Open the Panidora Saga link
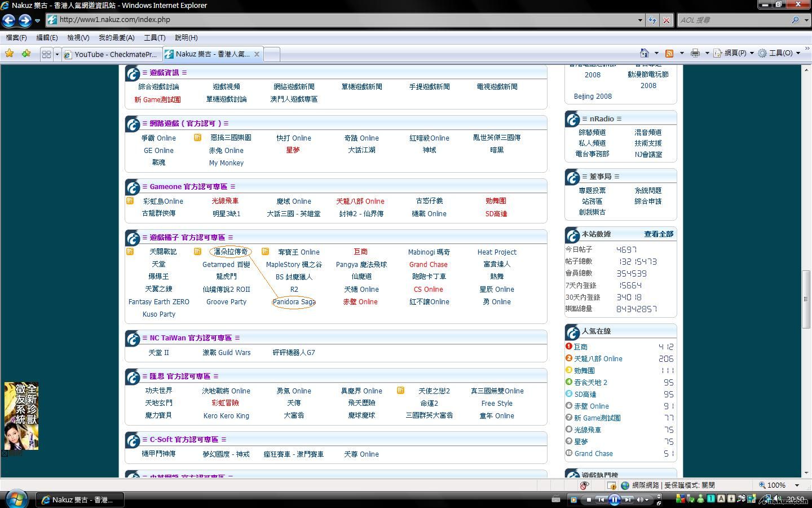The image size is (812, 508). coord(294,302)
